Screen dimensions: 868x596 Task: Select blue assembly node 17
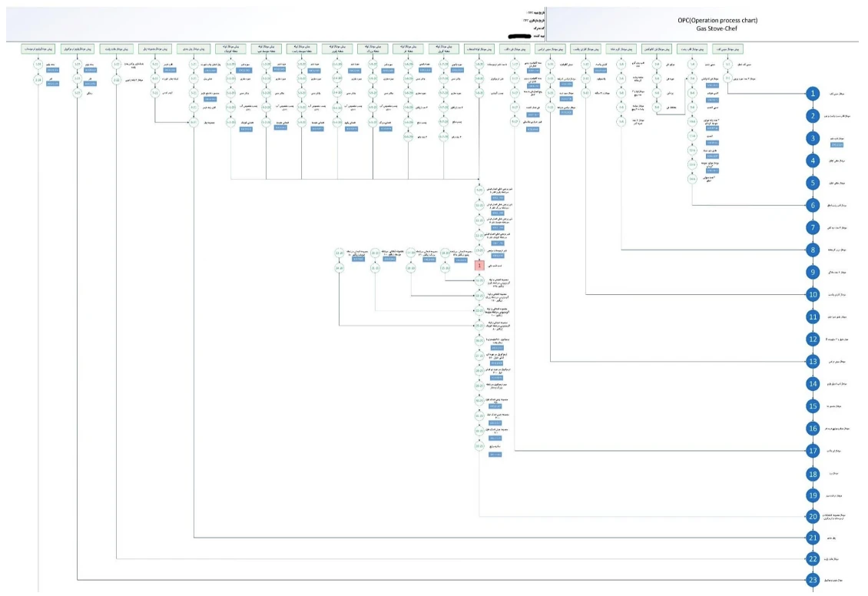point(813,451)
